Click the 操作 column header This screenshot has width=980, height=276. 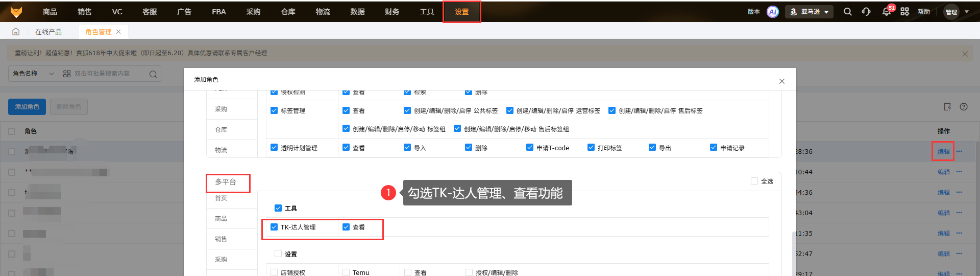pos(944,131)
